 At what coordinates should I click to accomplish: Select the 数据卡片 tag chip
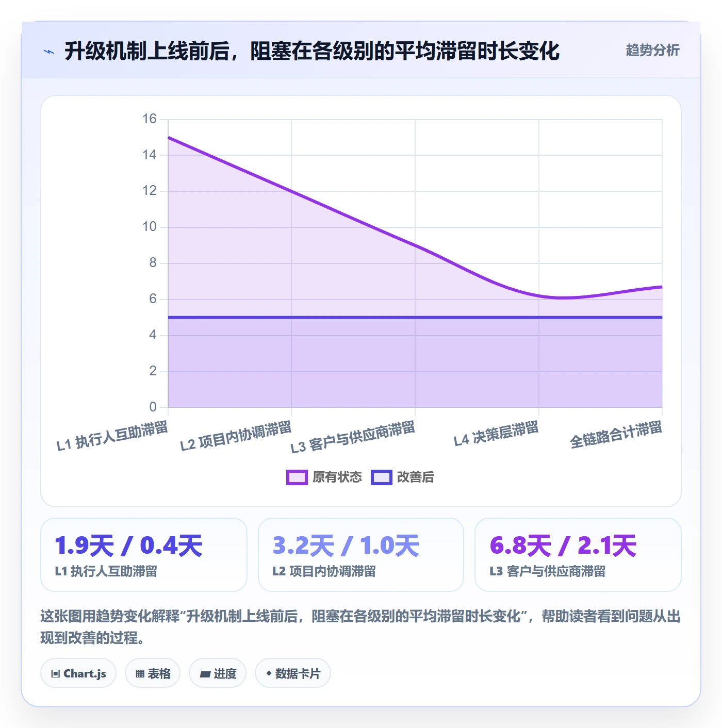tap(293, 673)
